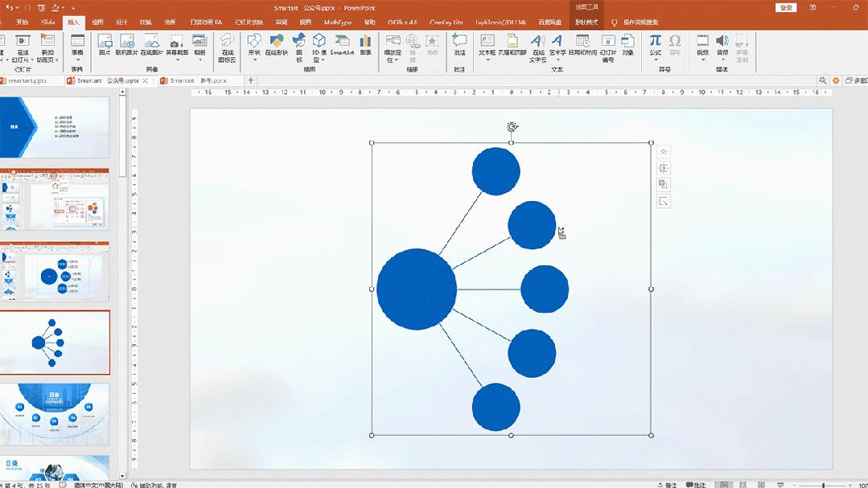The width and height of the screenshot is (868, 488).
Task: Click the undo arrow in quick access toolbar
Action: 10,8
